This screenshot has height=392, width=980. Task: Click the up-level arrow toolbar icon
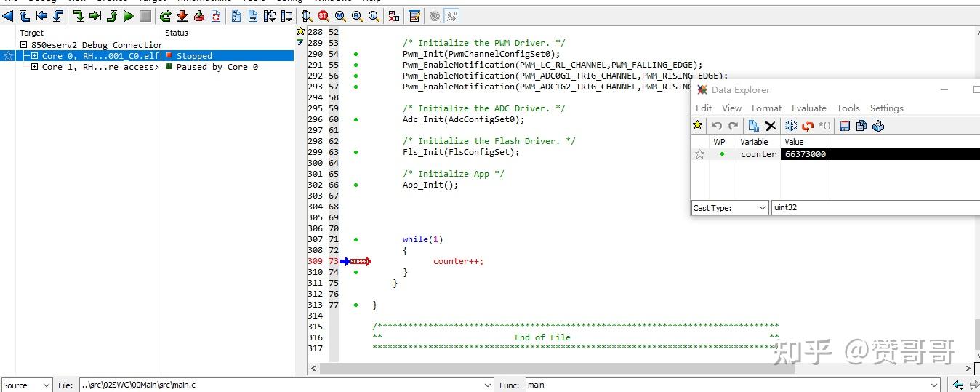(24, 16)
